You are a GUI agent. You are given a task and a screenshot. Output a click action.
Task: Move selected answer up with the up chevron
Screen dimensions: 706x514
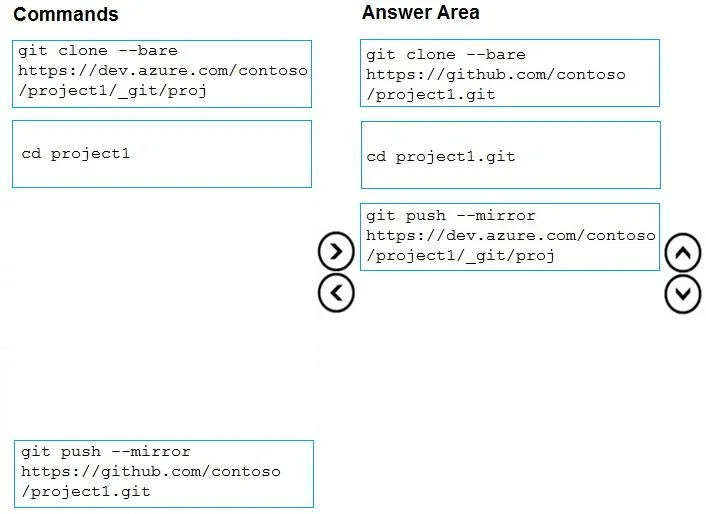pos(683,252)
